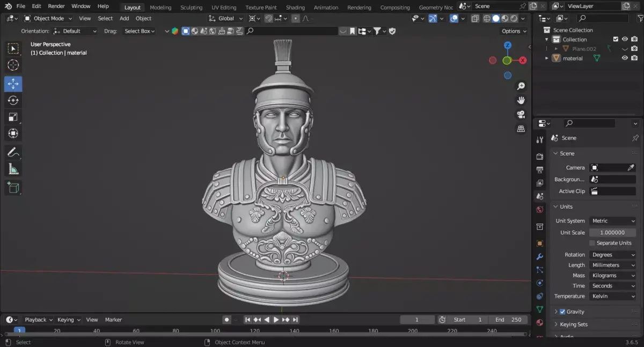Viewport: 644px width, 347px height.
Task: Open the World properties tab icon
Action: (x=540, y=209)
